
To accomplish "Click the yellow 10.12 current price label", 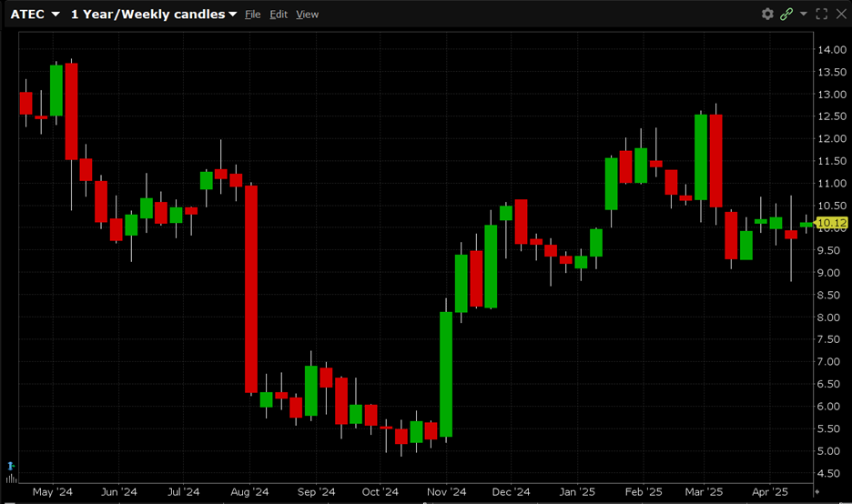I will click(831, 223).
